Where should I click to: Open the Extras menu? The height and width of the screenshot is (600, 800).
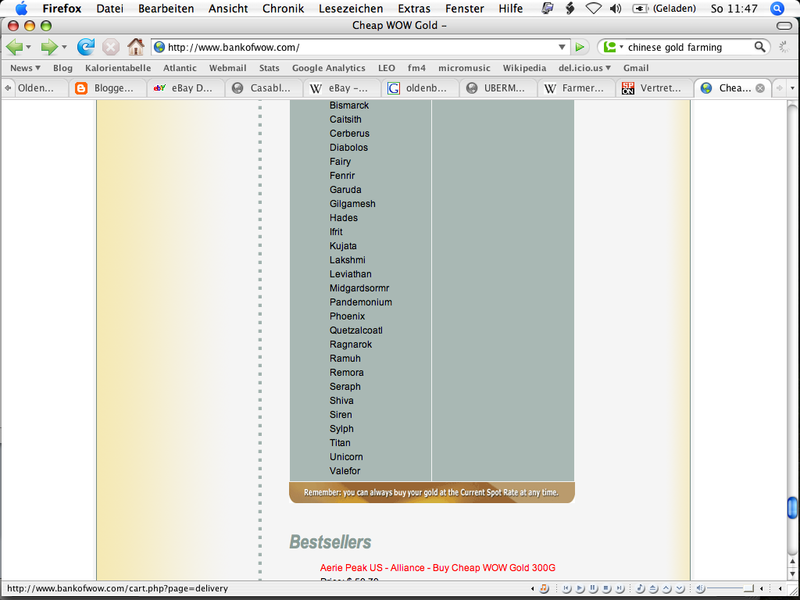click(414, 8)
